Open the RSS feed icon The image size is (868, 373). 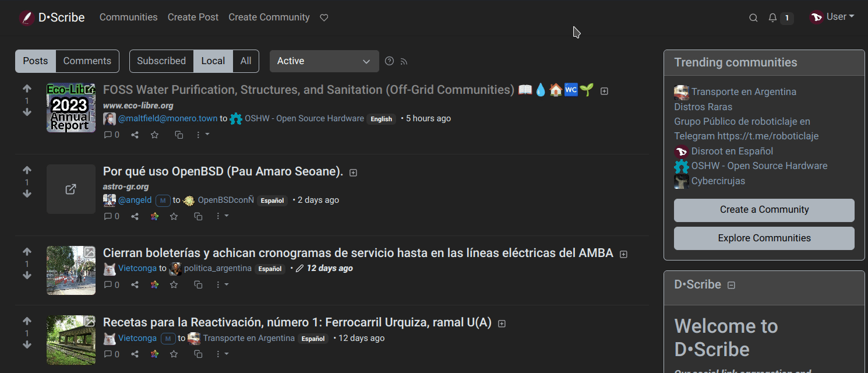[404, 61]
